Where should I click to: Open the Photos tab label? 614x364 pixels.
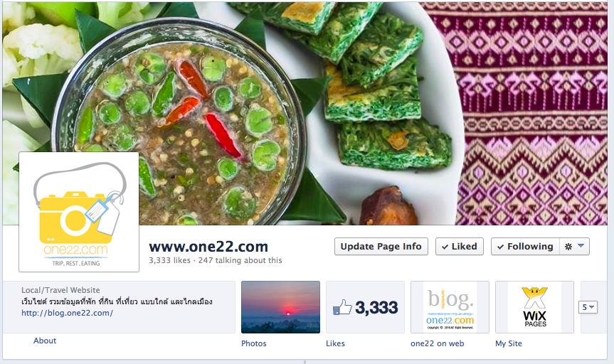254,343
